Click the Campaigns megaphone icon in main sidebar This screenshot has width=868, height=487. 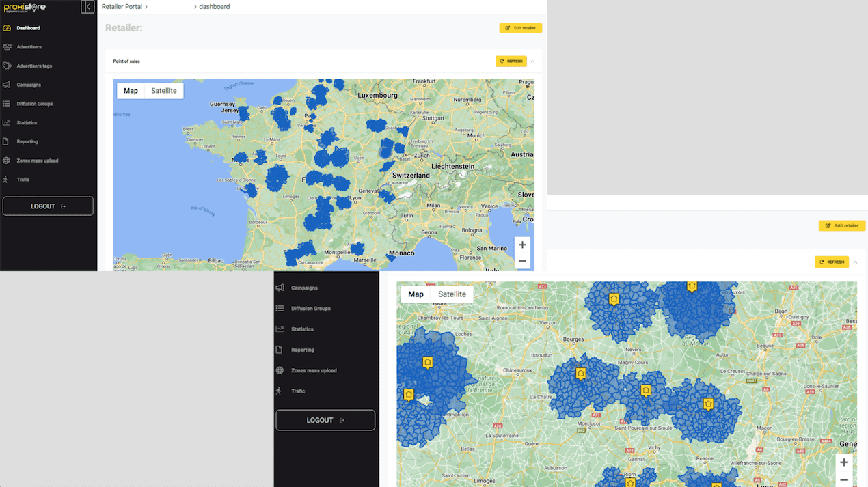[x=7, y=85]
